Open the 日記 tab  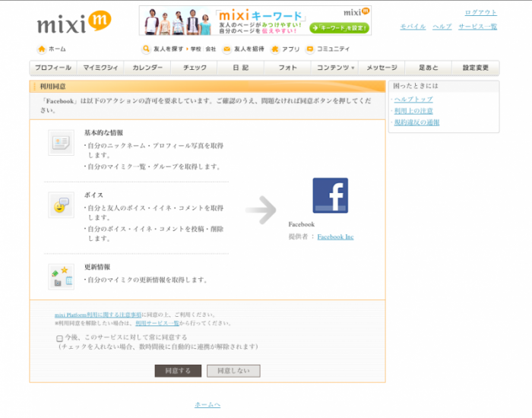[241, 68]
